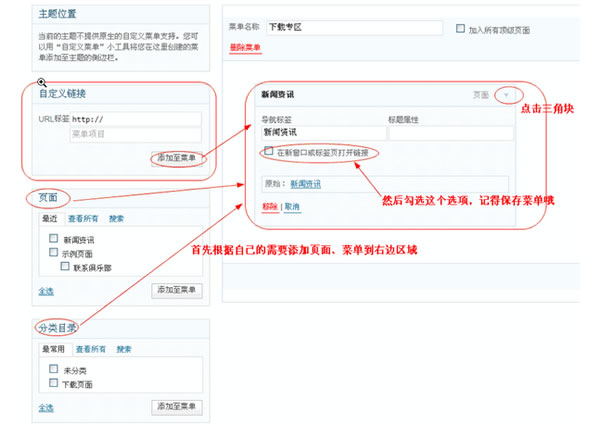Screen dimensions: 600x424
Task: Expand the 新闻资讯 menu item triangle
Action: [x=506, y=95]
